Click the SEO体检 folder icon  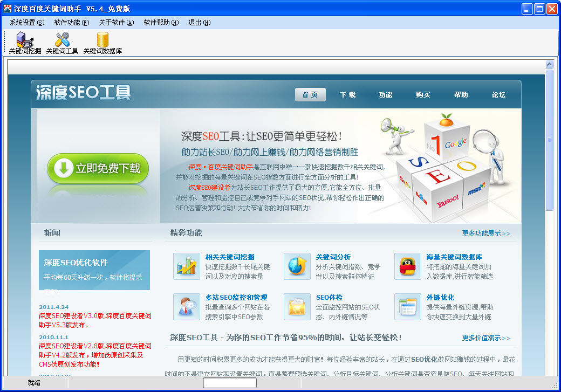pos(297,307)
